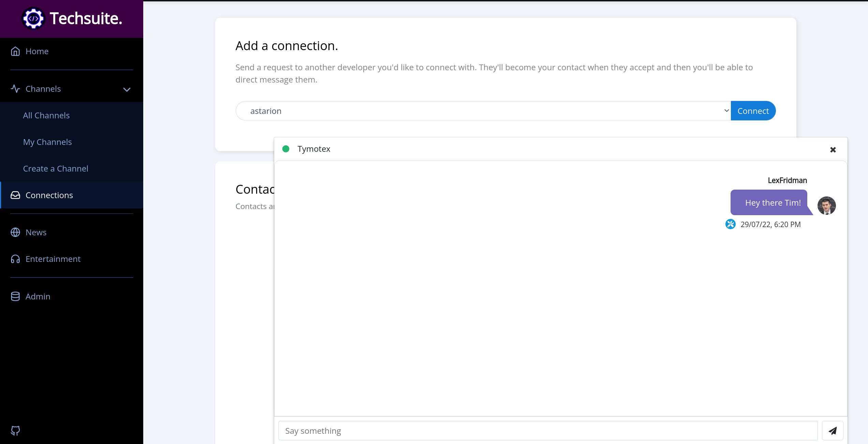
Task: Click the News globe icon
Action: click(15, 232)
